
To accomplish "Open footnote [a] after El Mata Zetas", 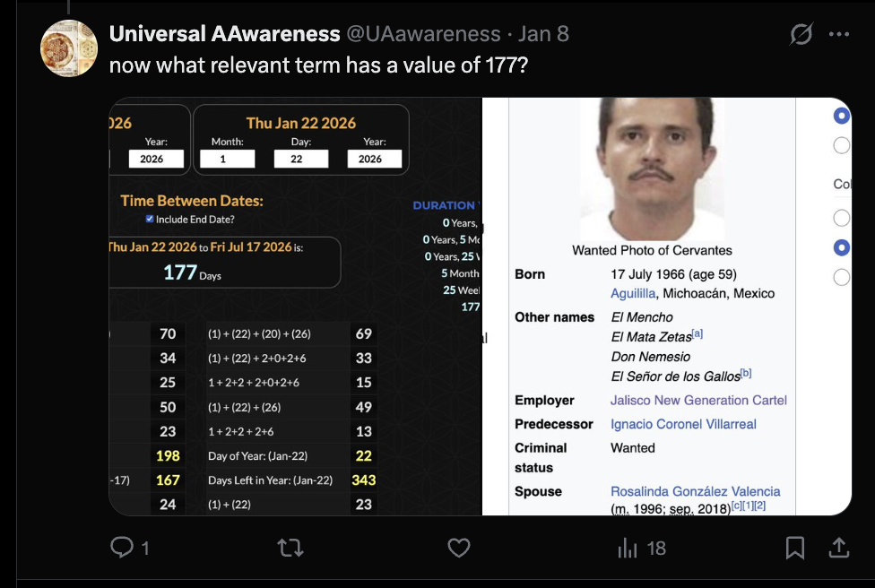I will click(697, 333).
